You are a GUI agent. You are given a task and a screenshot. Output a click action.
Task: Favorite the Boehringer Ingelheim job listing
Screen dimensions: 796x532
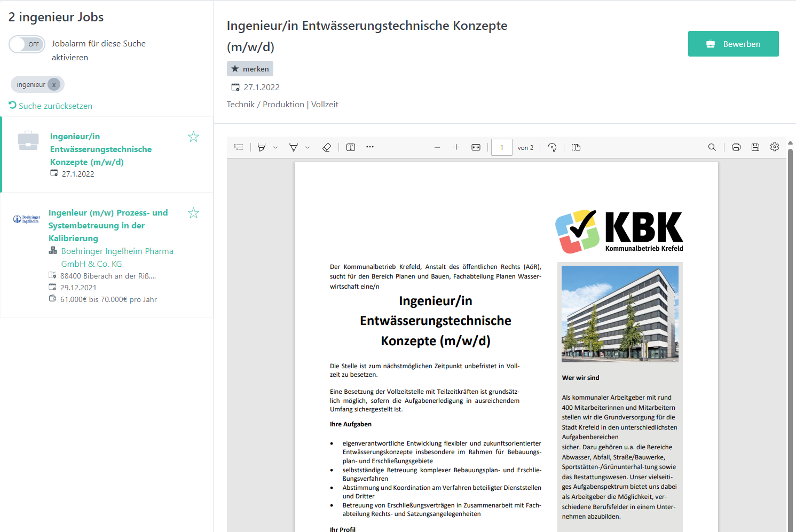[193, 213]
